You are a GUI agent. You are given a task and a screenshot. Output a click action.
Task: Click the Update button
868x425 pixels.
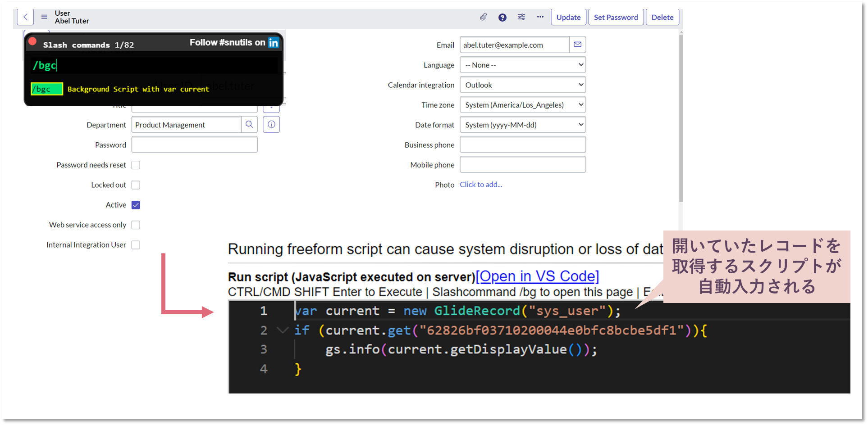[x=568, y=17]
